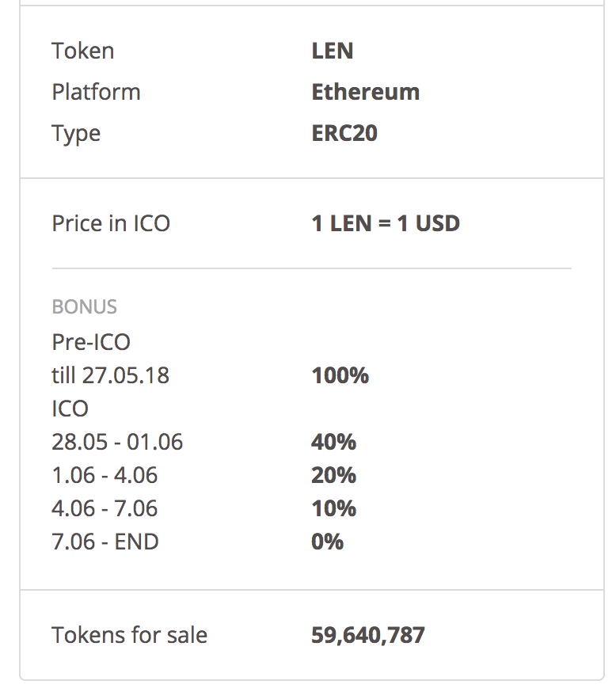Click the Token row label
This screenshot has width=616, height=692.
(83, 51)
